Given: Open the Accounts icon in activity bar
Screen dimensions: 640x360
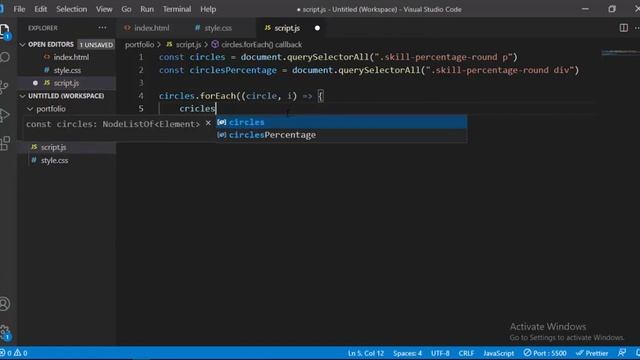Looking at the screenshot, I should click(x=4, y=304).
